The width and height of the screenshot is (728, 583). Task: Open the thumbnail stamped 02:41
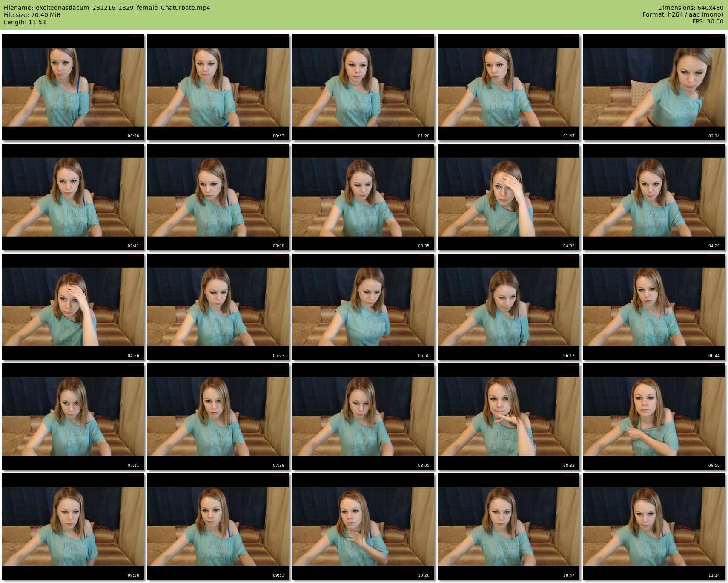(73, 197)
